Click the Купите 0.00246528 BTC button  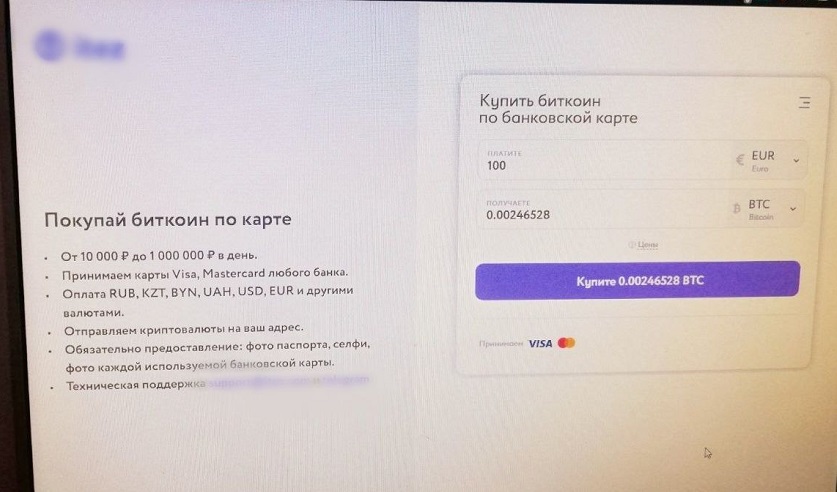637,280
